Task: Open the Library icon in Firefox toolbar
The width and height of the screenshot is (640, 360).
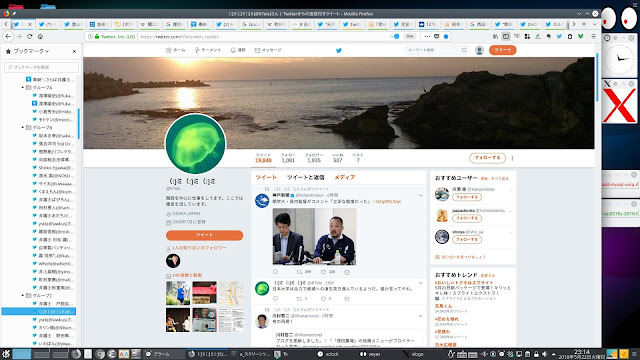Action: (x=496, y=36)
